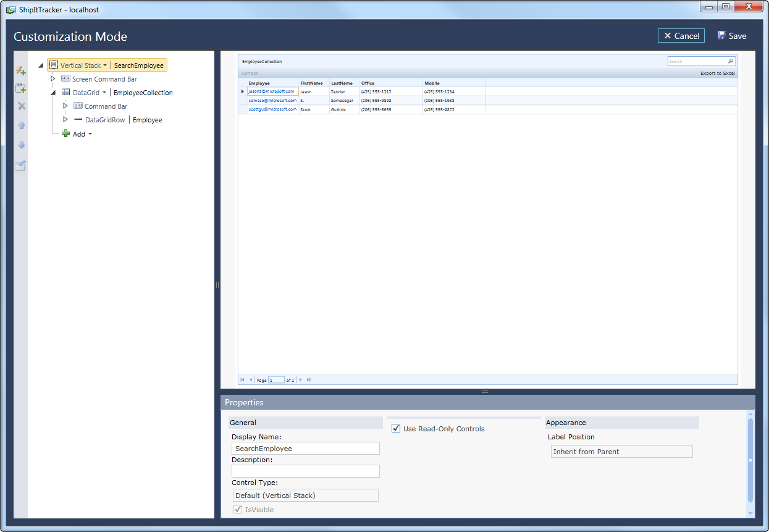Expand the Command Bar tree node
This screenshot has height=532, width=769.
point(65,106)
